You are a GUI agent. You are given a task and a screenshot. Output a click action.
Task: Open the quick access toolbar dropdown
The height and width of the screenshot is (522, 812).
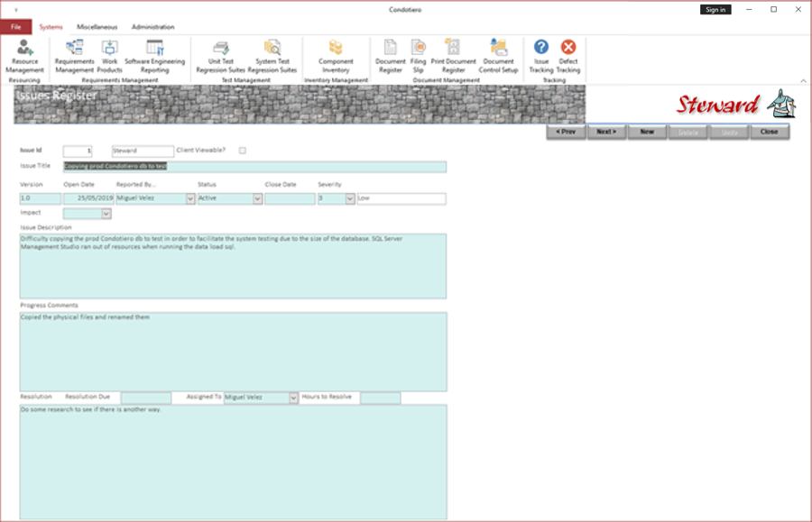pyautogui.click(x=16, y=10)
